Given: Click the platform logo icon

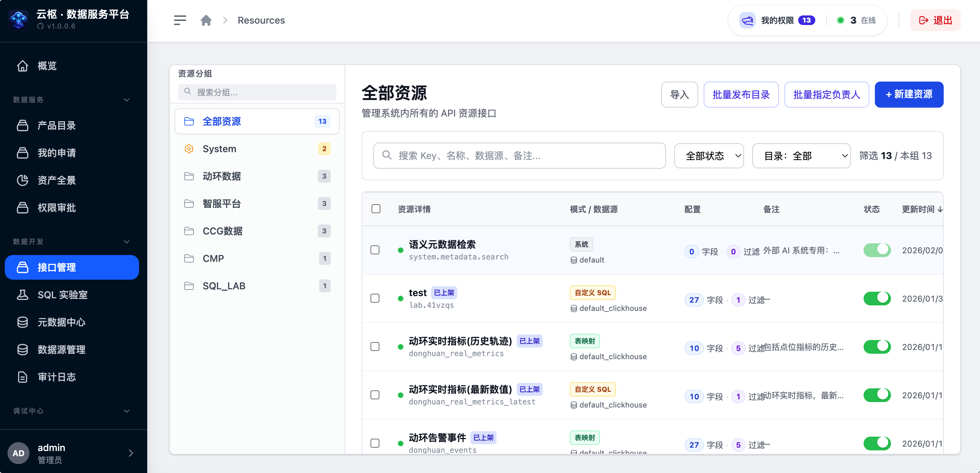Looking at the screenshot, I should (18, 20).
